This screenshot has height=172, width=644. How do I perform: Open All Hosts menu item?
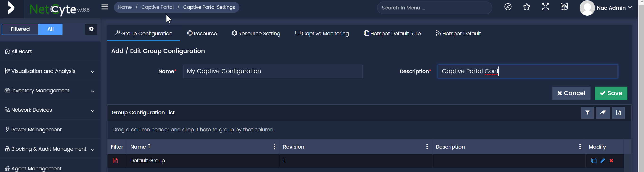pyautogui.click(x=50, y=51)
